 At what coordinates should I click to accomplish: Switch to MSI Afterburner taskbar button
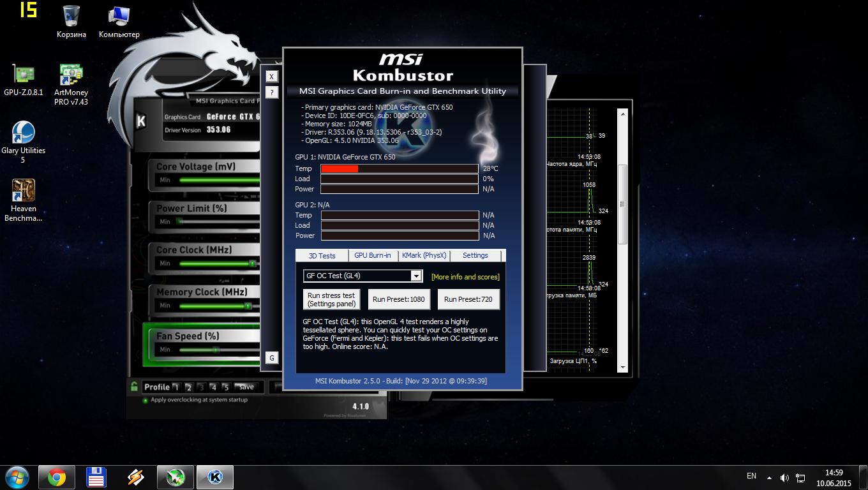point(175,477)
